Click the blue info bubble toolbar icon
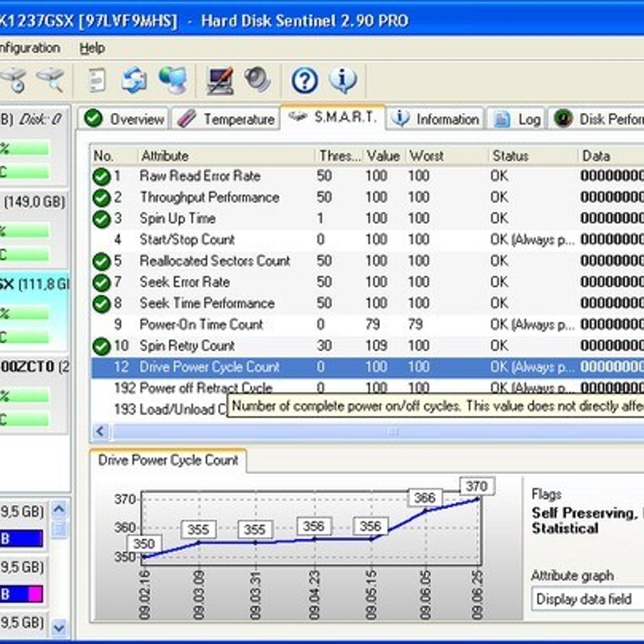Viewport: 644px width, 644px height. pos(343,80)
